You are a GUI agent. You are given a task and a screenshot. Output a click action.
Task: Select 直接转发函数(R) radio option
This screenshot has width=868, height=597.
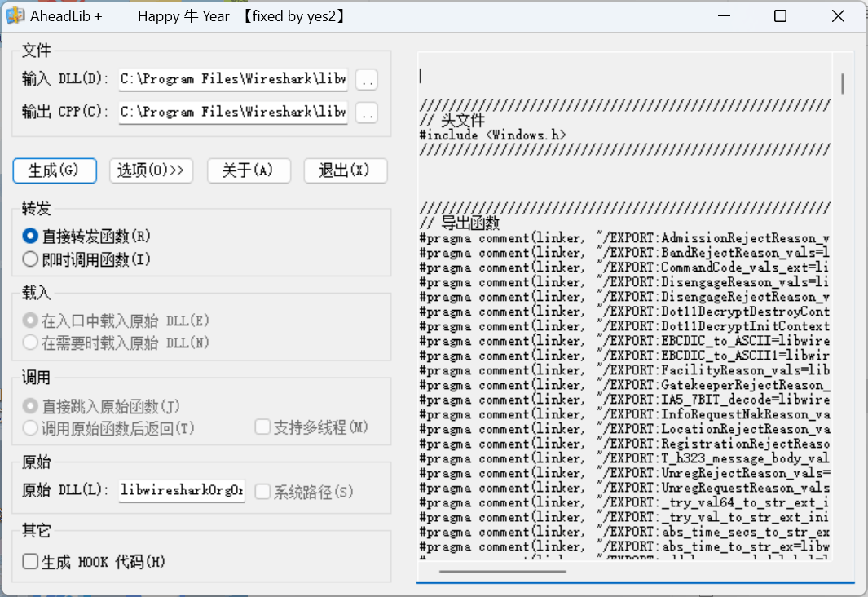(x=31, y=237)
